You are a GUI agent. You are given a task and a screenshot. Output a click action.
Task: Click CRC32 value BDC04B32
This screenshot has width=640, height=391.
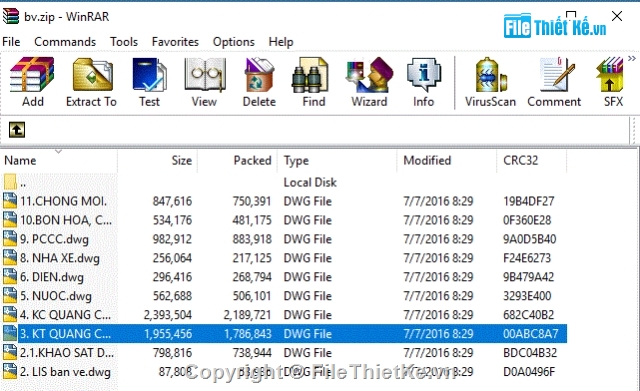(530, 353)
